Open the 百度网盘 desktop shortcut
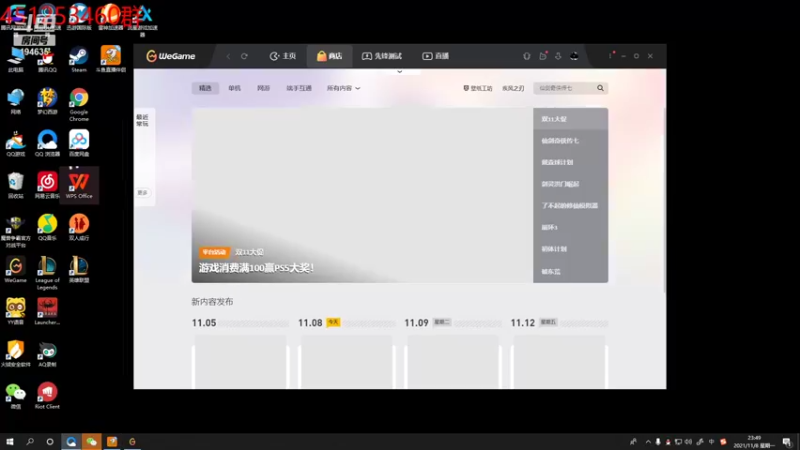The width and height of the screenshot is (800, 450). coord(79,143)
